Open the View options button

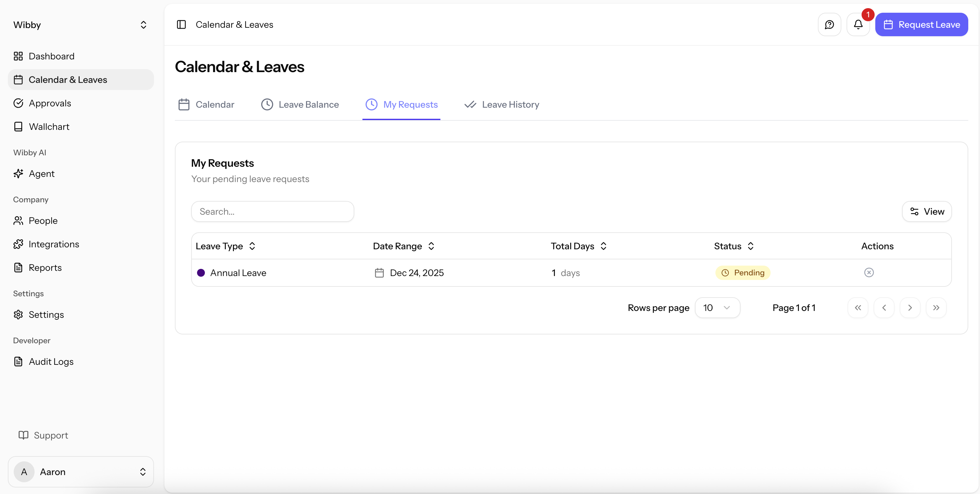[x=926, y=211]
